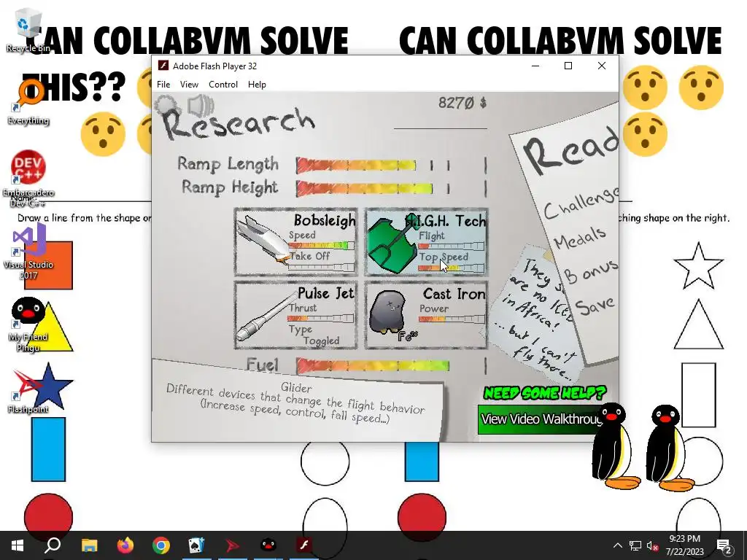Screen dimensions: 747x560
Task: Open taskbar search magnifier
Action: [53, 545]
